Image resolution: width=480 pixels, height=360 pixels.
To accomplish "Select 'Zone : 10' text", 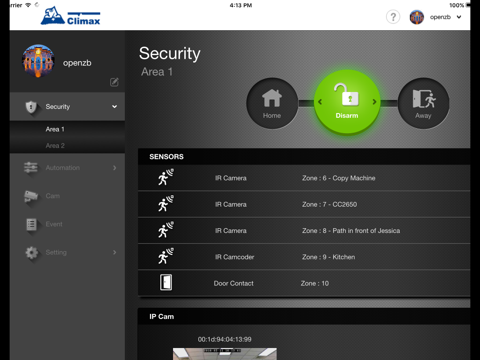I will point(315,283).
